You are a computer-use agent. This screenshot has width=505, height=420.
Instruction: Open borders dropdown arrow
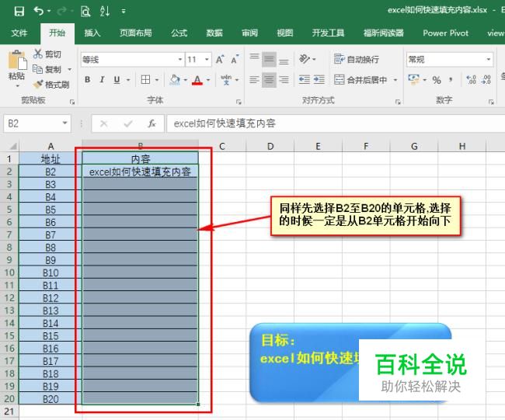coord(157,80)
